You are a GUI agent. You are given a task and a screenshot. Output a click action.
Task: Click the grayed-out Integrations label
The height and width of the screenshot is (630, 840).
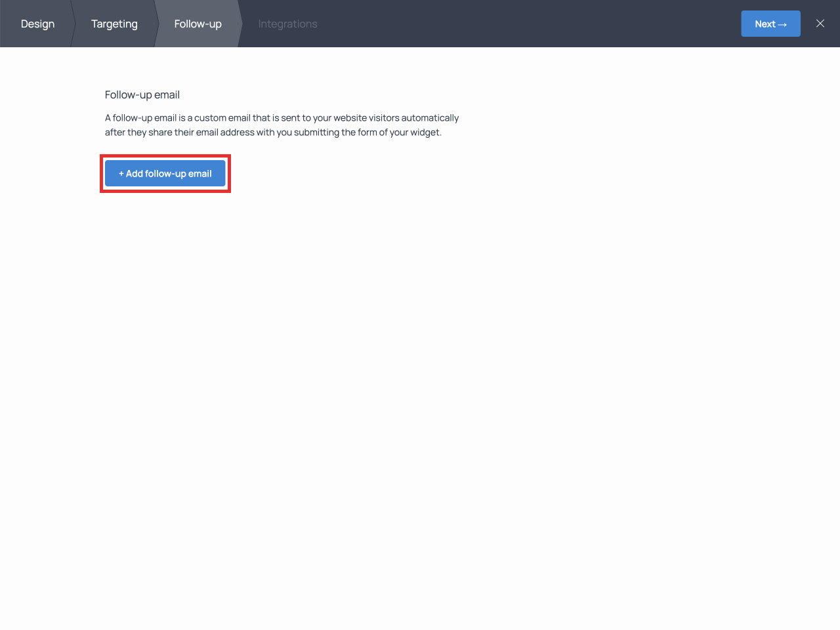click(287, 24)
